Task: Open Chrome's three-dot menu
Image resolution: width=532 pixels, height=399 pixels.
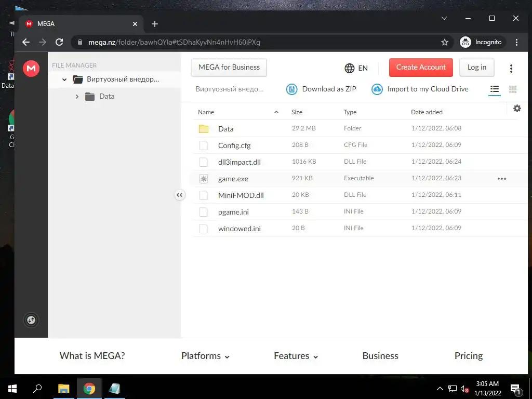Action: [516, 42]
